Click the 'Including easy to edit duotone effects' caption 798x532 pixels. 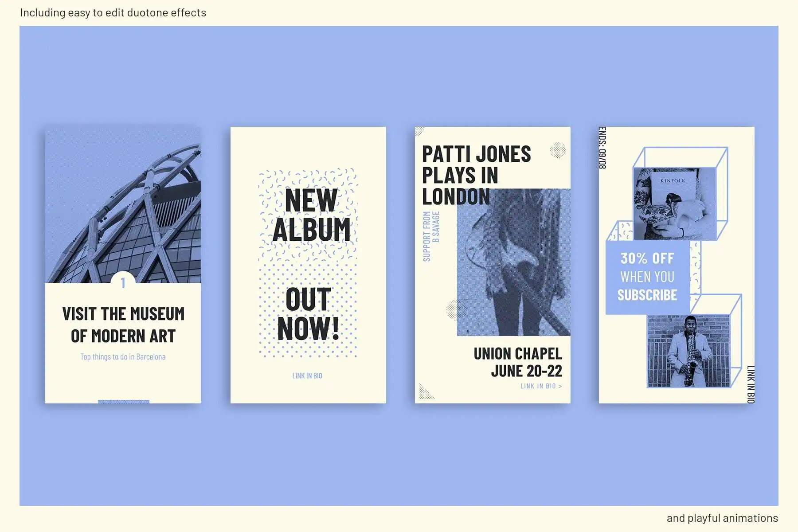[x=113, y=12]
